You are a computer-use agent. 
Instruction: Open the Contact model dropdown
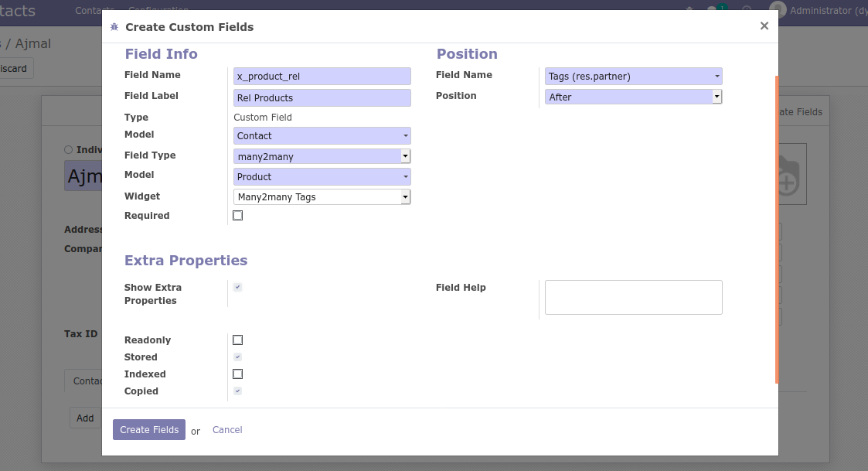point(322,135)
